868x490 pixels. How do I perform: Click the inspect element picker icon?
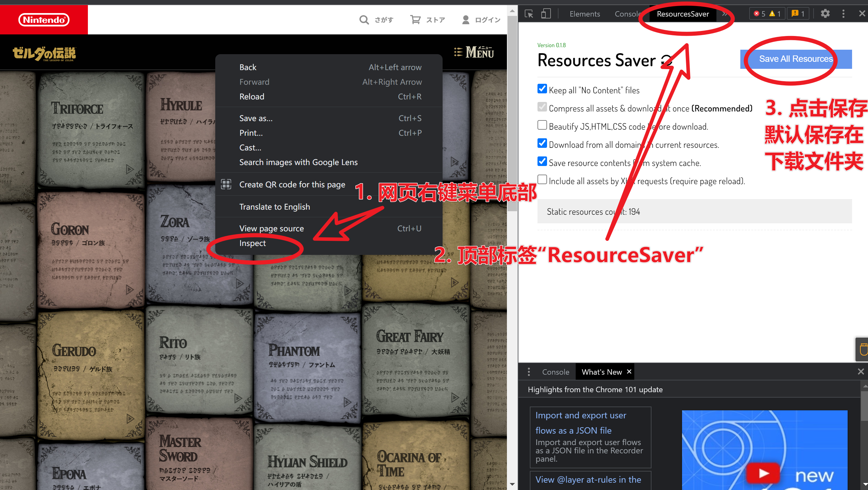point(529,14)
